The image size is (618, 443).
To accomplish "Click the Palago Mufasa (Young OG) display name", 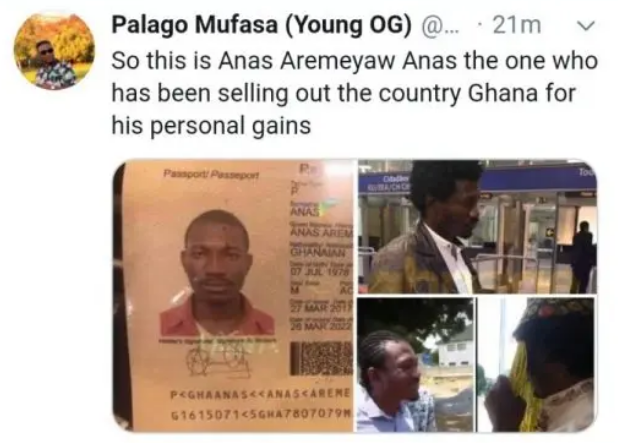I will click(x=262, y=25).
